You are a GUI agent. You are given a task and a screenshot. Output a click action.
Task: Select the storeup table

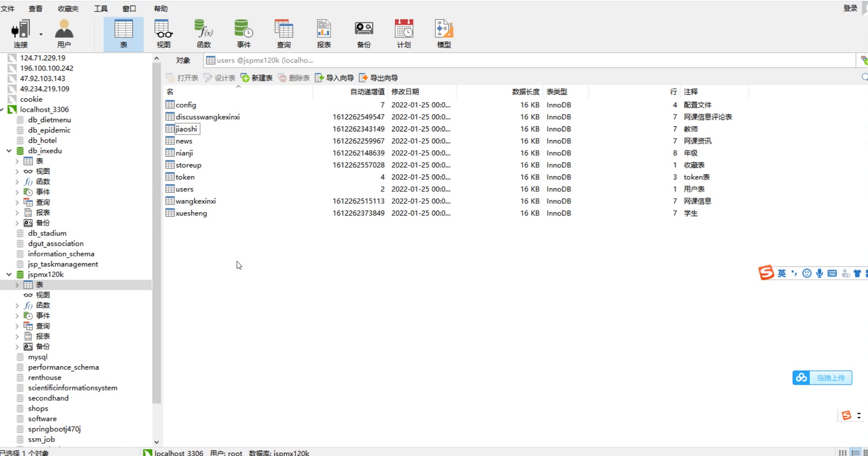(188, 165)
